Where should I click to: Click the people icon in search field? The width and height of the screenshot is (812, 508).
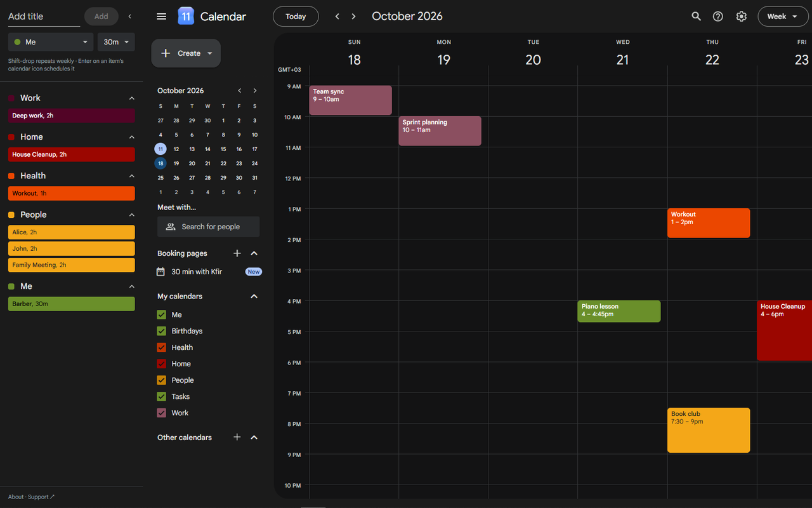[x=170, y=227]
